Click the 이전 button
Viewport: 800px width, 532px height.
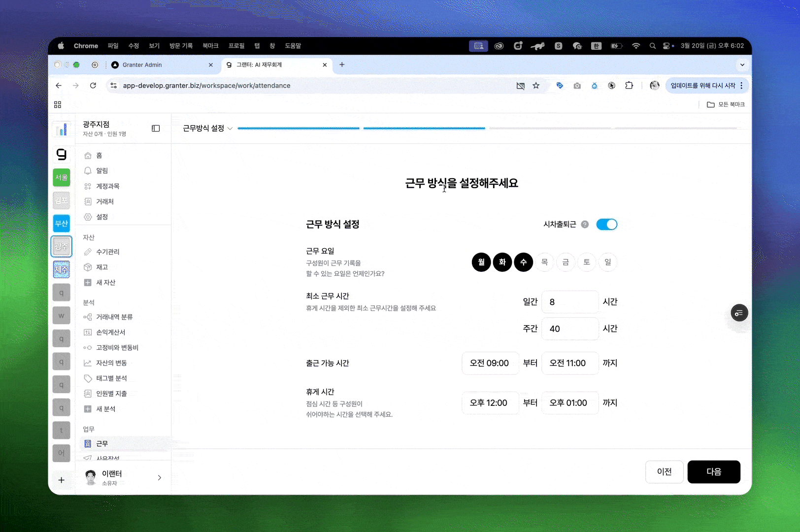point(664,472)
